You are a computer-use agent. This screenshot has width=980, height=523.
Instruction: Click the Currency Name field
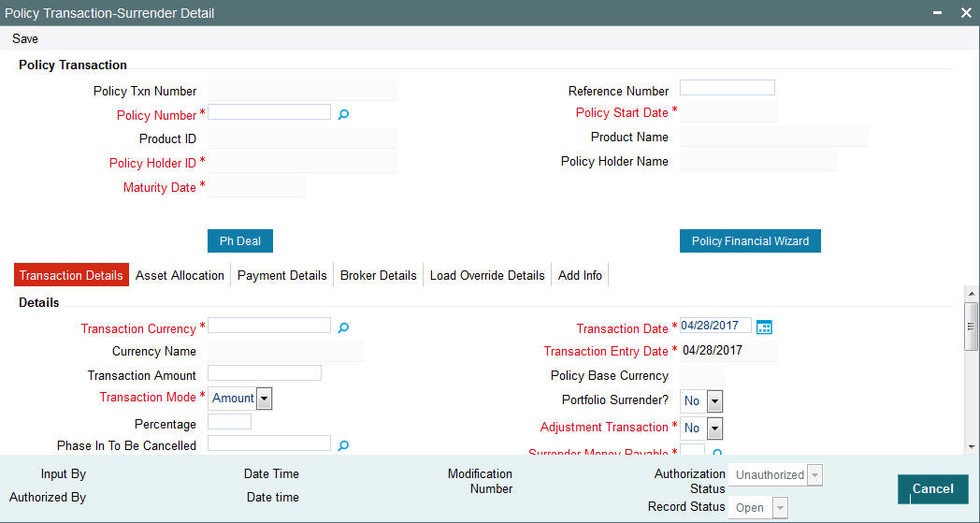tap(285, 352)
